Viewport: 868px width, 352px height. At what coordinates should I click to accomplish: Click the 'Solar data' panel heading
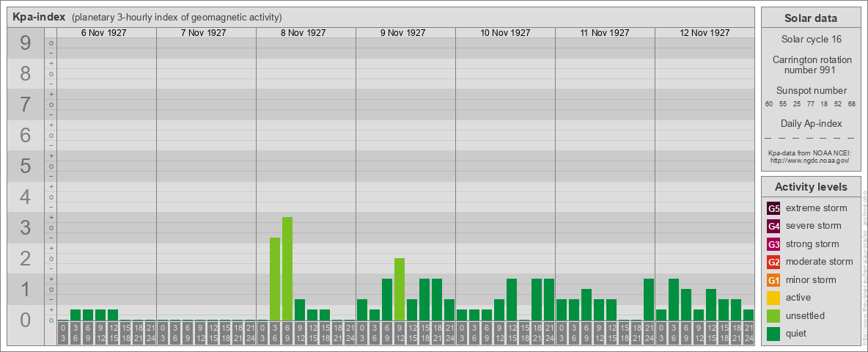coord(810,18)
